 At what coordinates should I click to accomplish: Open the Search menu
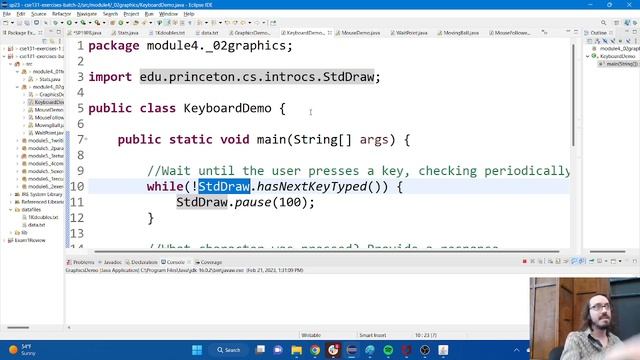point(110,14)
